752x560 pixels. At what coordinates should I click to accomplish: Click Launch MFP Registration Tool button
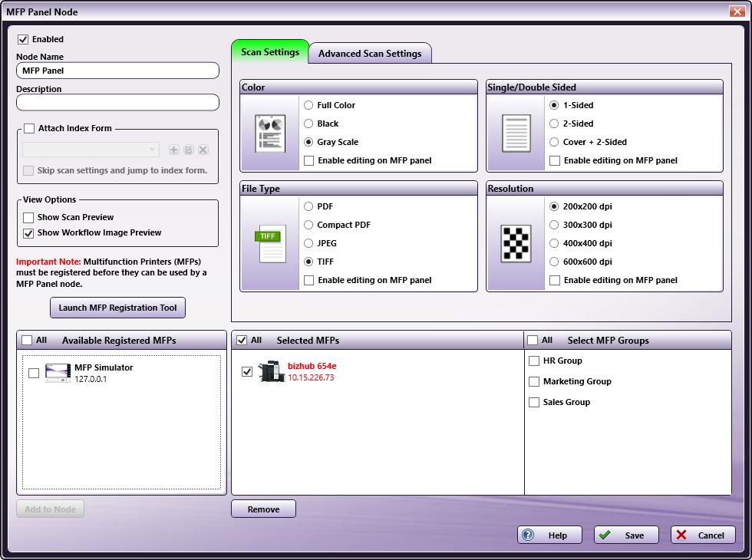(117, 308)
